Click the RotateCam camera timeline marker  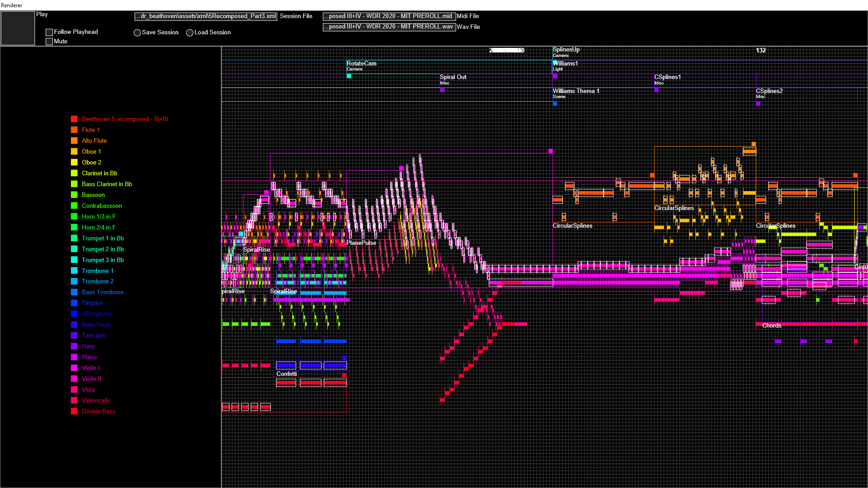click(349, 76)
